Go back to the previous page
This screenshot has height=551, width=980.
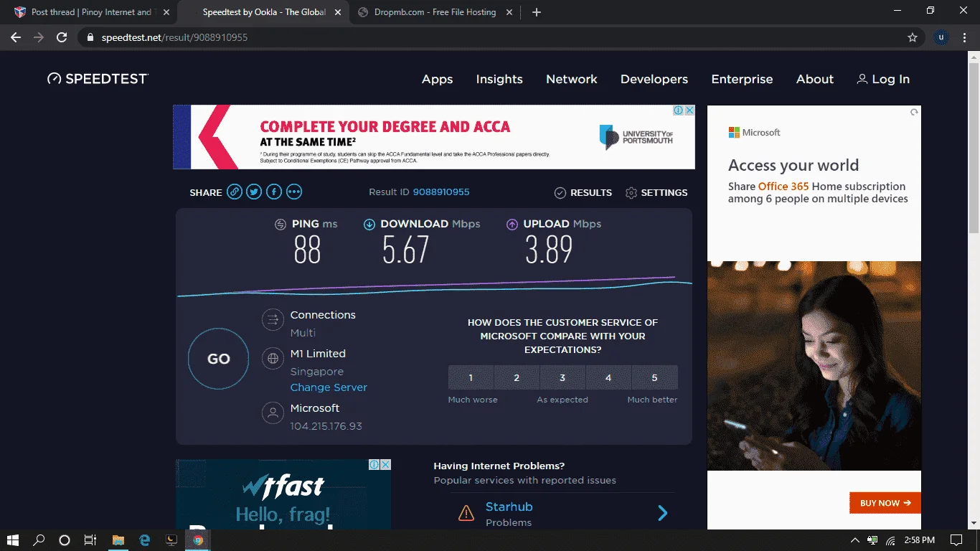coord(16,37)
